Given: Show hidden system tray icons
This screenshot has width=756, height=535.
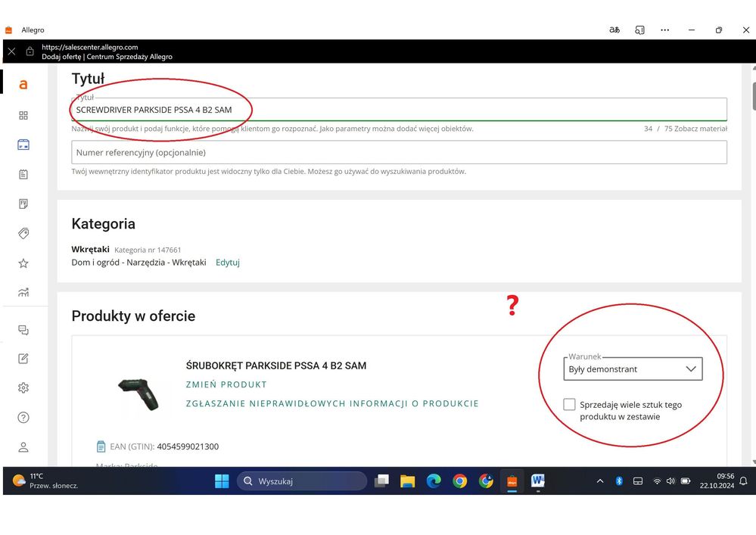Looking at the screenshot, I should (x=600, y=481).
